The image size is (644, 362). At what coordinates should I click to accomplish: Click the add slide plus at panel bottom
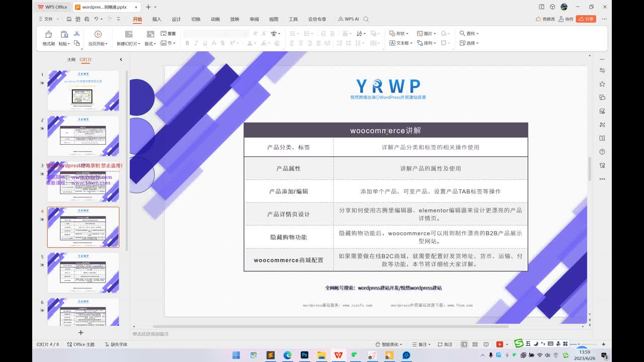[80, 332]
